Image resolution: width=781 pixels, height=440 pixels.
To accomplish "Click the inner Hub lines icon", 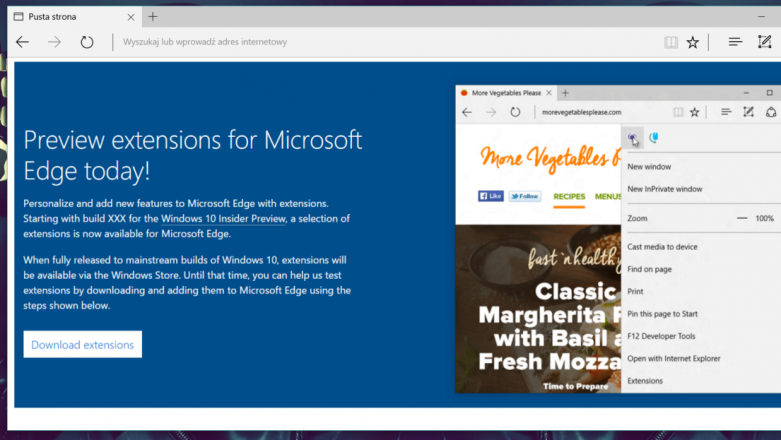I will [726, 112].
